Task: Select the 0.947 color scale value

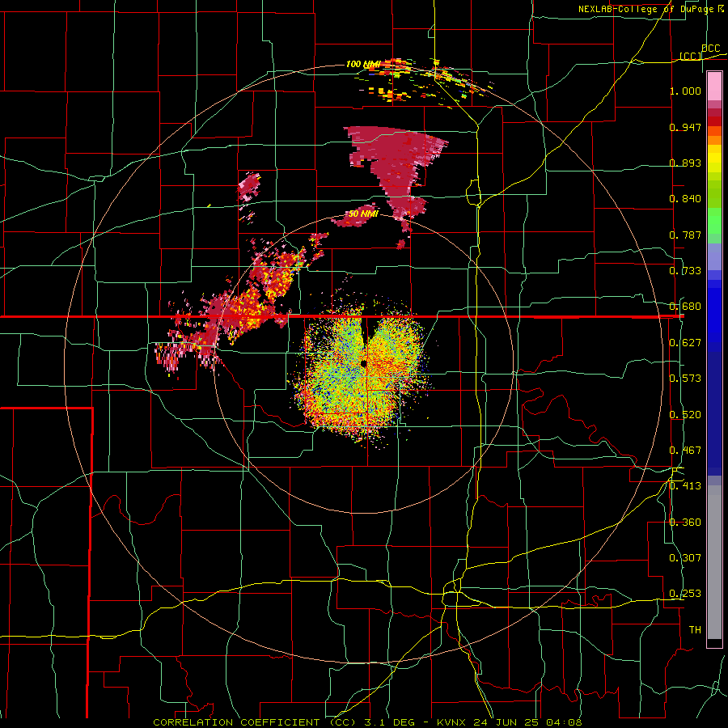Action: tap(685, 127)
